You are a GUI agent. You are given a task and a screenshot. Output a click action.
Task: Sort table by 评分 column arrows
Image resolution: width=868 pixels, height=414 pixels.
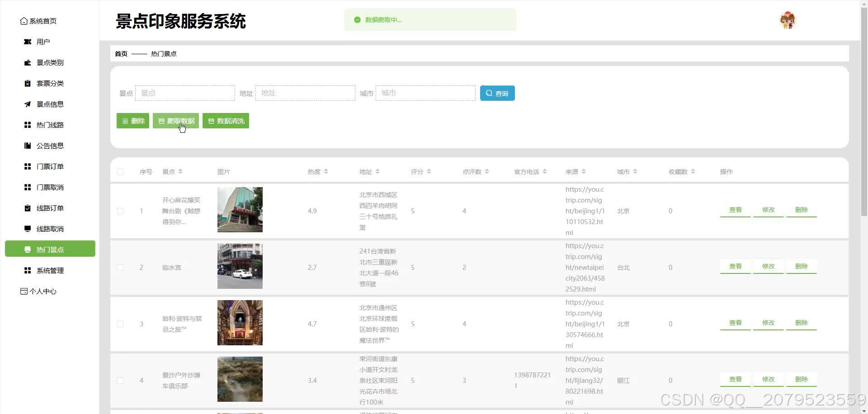(x=429, y=172)
